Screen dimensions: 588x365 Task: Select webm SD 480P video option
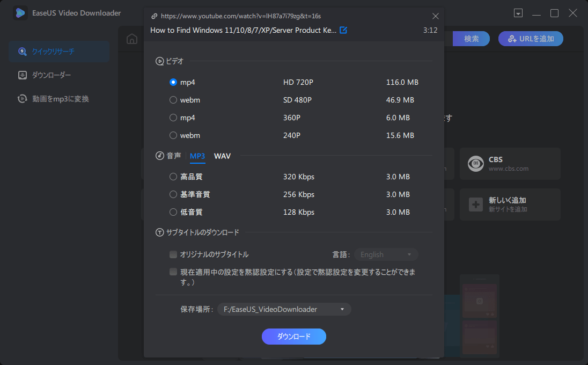coord(173,100)
